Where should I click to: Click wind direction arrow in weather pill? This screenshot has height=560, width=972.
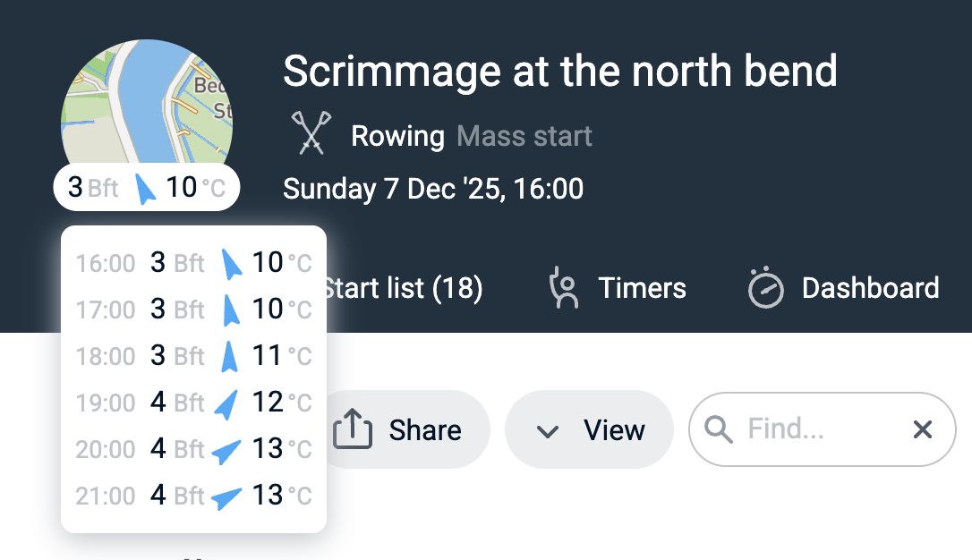click(144, 188)
